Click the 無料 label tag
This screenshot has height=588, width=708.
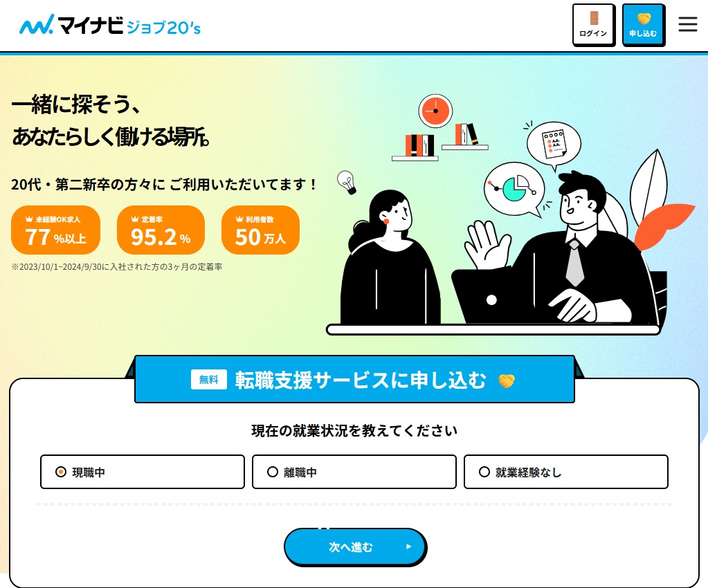point(208,380)
